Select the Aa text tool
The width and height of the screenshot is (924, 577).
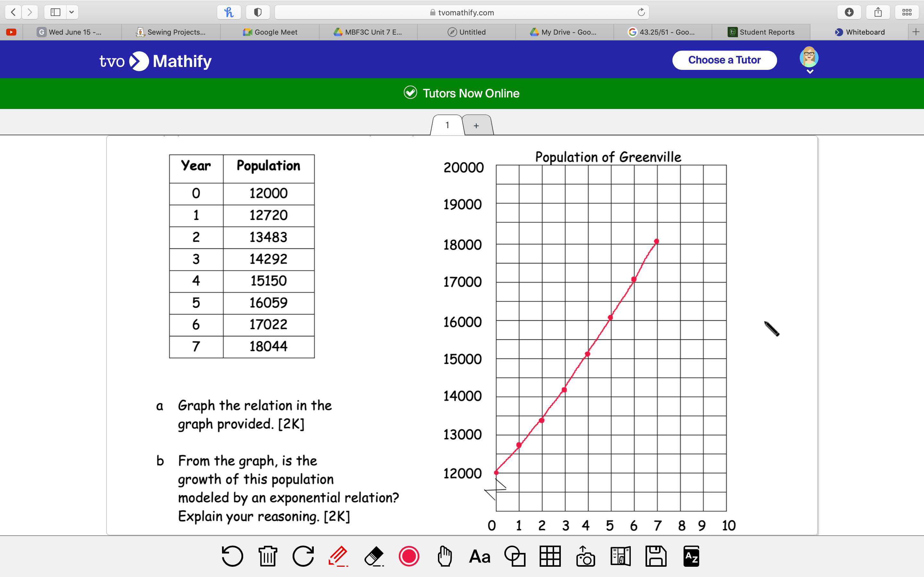point(480,556)
